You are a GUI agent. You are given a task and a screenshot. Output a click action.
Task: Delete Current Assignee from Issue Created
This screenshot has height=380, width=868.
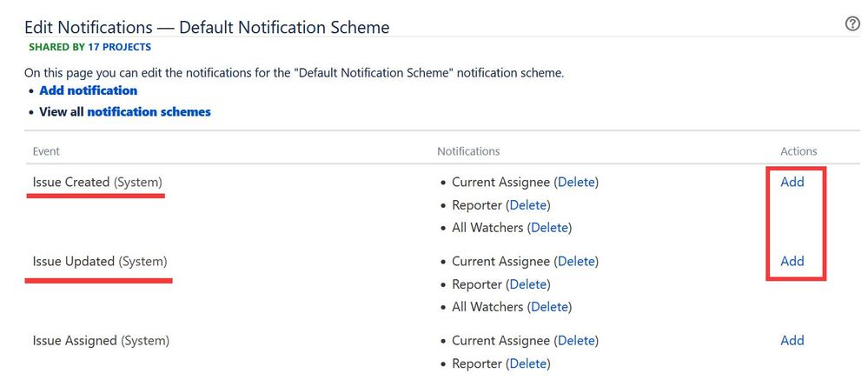576,182
